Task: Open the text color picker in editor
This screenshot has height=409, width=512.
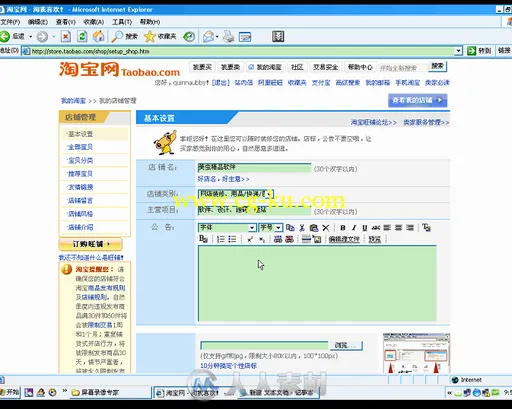Action: point(426,227)
